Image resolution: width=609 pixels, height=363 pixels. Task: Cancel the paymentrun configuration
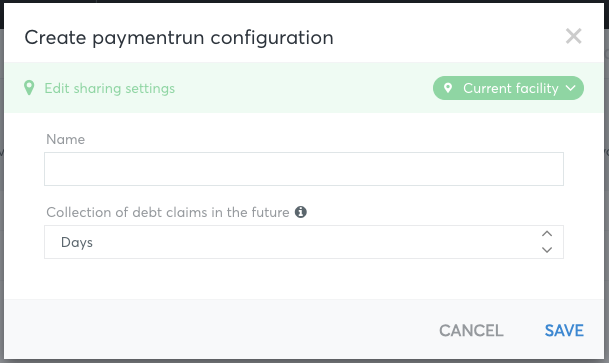(471, 331)
